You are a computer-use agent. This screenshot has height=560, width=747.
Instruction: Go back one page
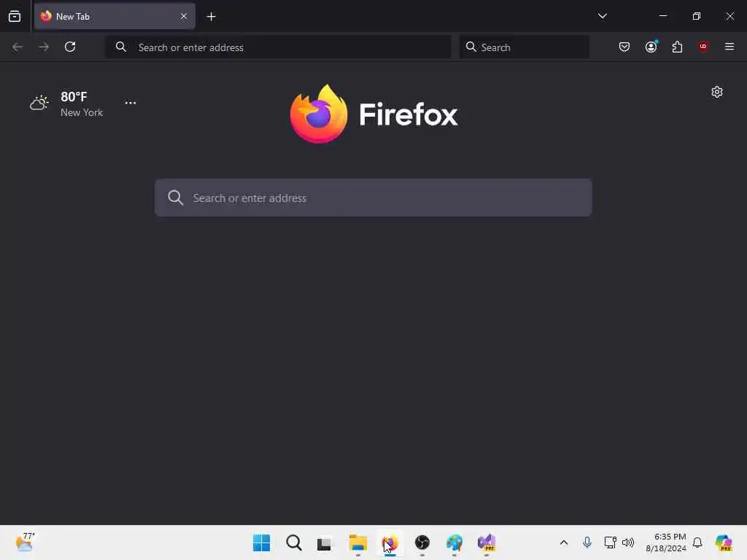[18, 47]
